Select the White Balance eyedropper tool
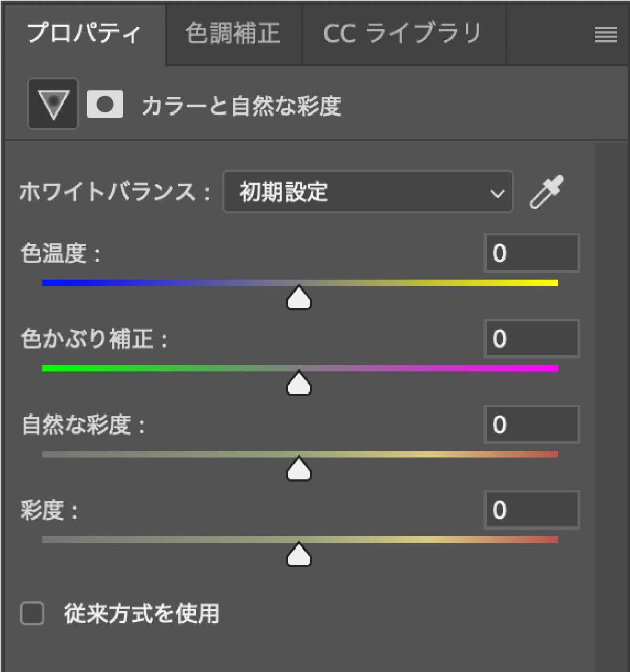Screen dimensions: 630x672 coord(547,192)
